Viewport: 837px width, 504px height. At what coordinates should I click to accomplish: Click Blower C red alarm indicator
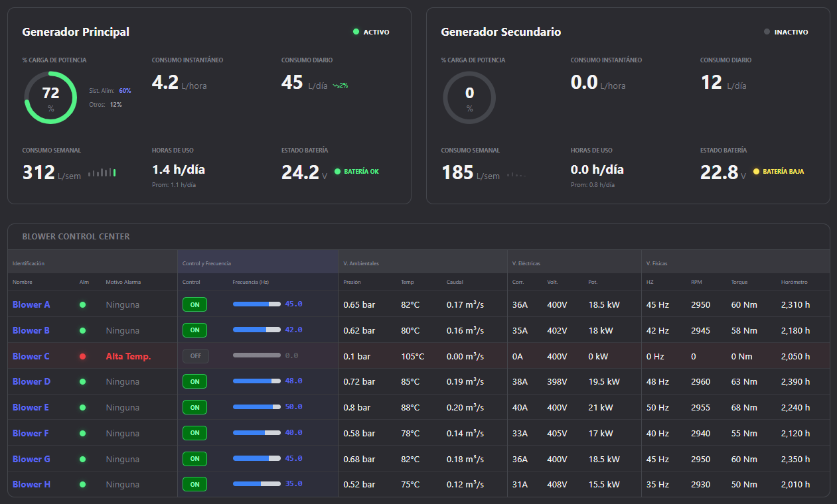pyautogui.click(x=83, y=356)
